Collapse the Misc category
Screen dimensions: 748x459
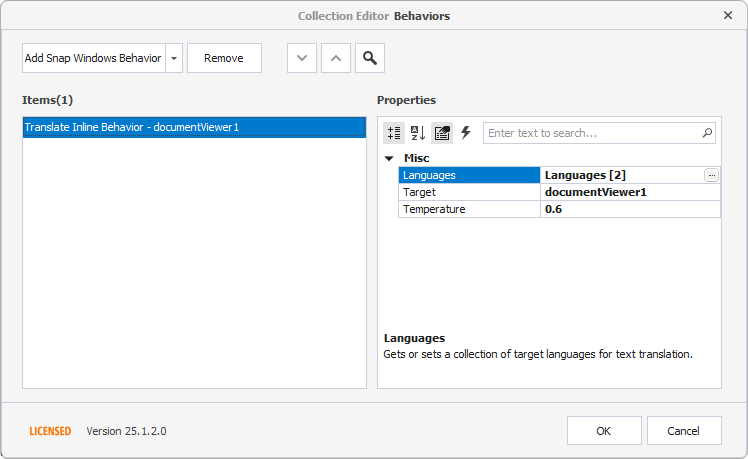[x=389, y=158]
